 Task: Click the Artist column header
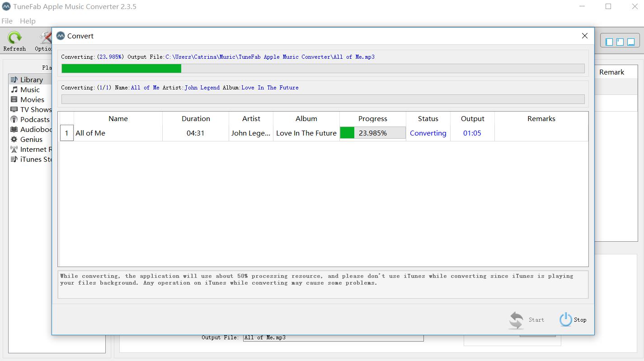point(251,119)
